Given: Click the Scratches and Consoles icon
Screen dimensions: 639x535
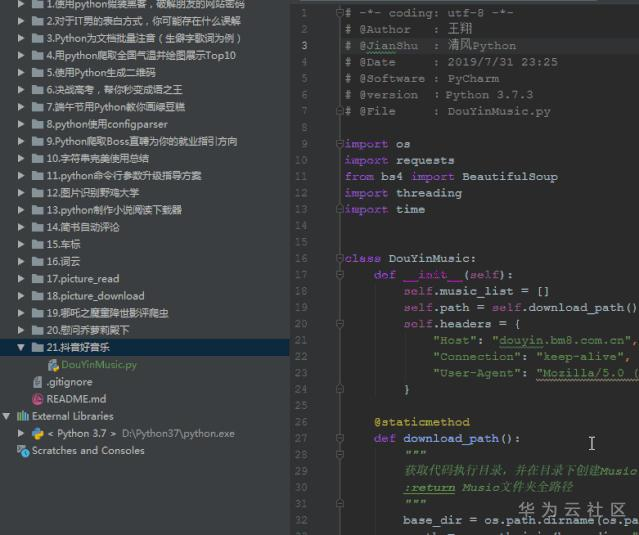Looking at the screenshot, I should pos(23,451).
